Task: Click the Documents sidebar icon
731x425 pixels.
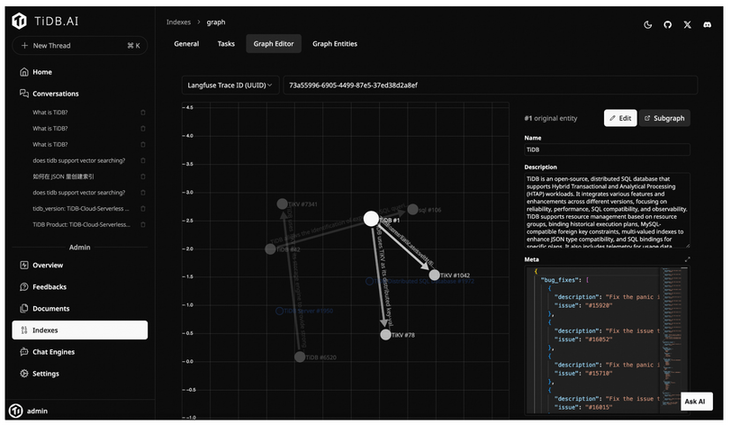Action: pyautogui.click(x=24, y=308)
